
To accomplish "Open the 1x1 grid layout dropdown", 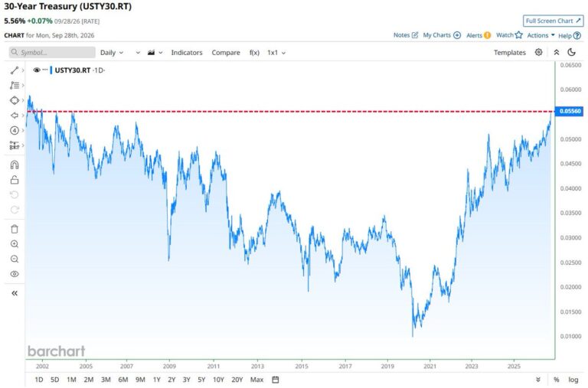I will pos(276,53).
